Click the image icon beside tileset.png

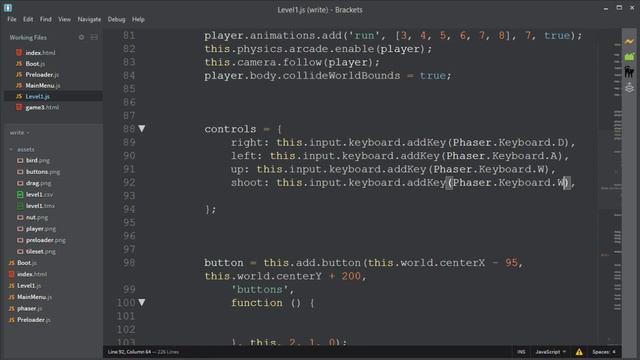point(20,251)
